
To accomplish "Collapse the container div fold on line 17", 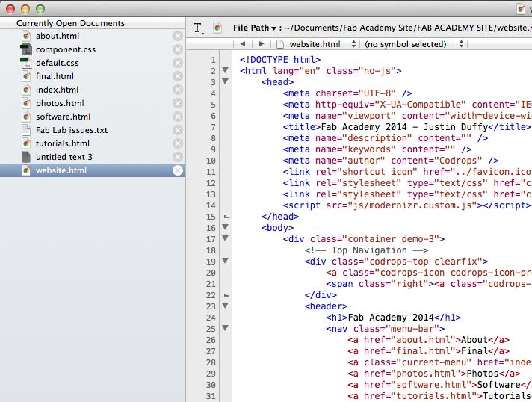I will coord(225,238).
